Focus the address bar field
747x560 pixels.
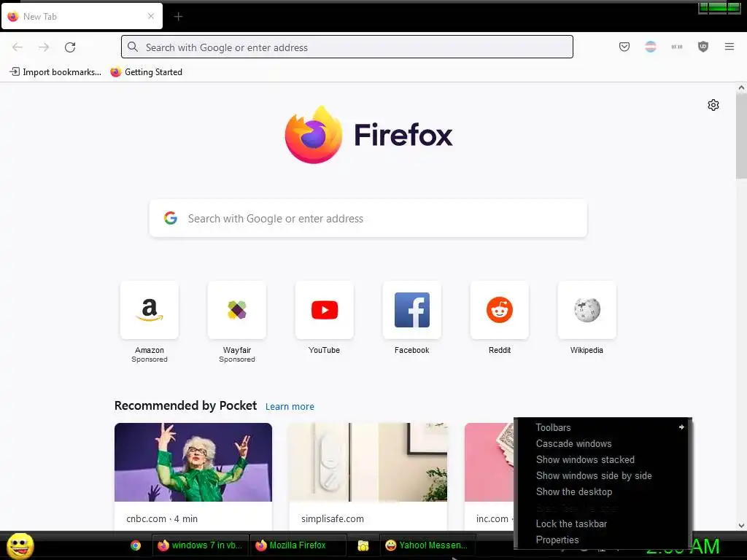(347, 47)
